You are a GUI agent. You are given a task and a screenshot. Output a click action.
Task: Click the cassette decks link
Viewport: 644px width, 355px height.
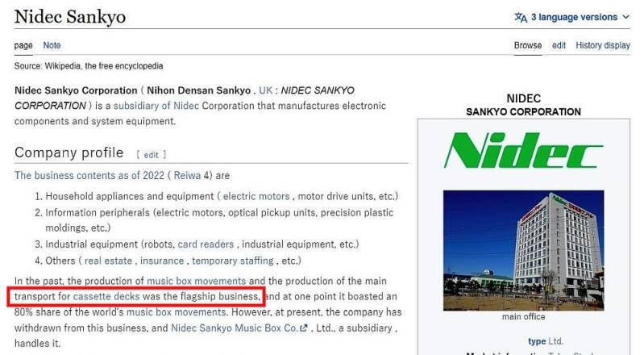[106, 296]
